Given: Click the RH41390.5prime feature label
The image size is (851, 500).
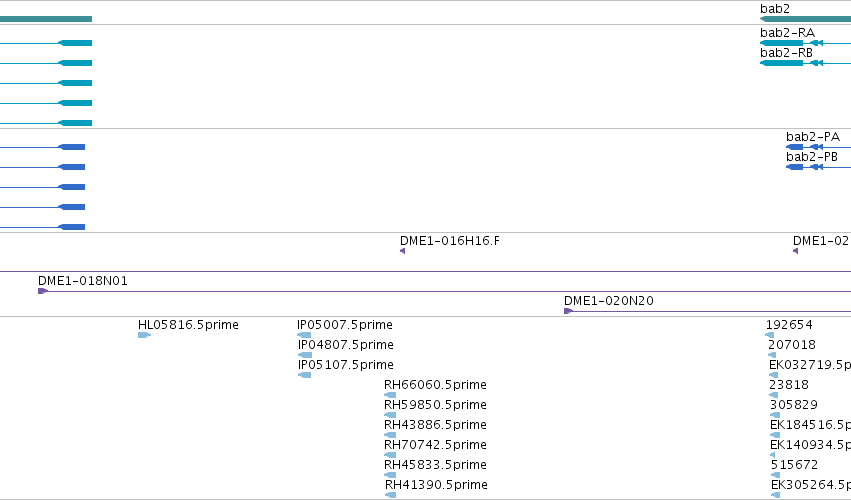Looking at the screenshot, I should pos(436,485).
